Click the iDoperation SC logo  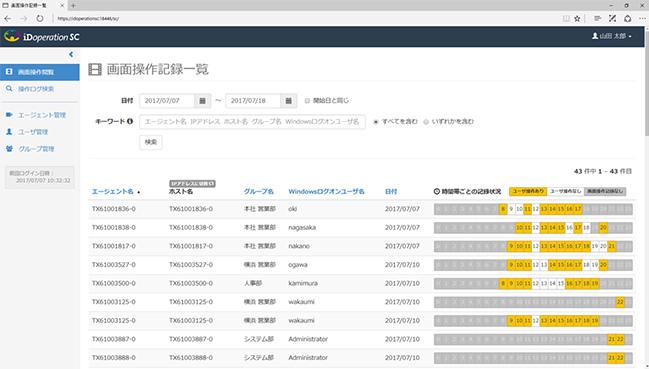click(41, 36)
